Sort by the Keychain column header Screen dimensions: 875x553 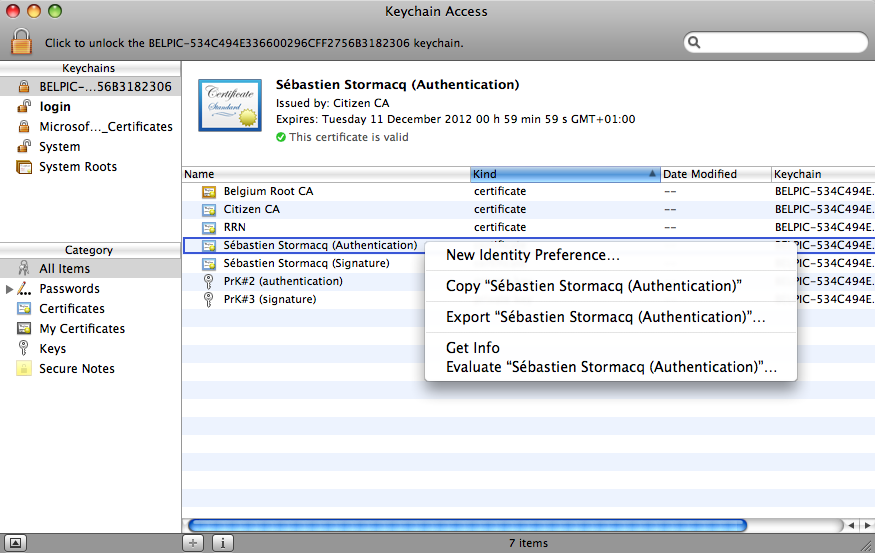click(x=823, y=174)
